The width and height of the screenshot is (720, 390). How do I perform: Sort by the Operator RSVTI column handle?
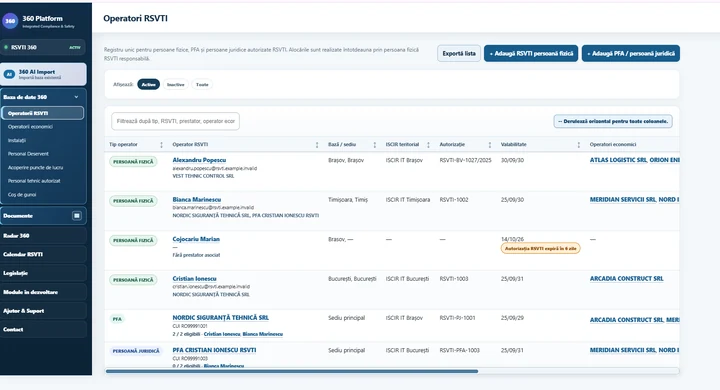(317, 145)
